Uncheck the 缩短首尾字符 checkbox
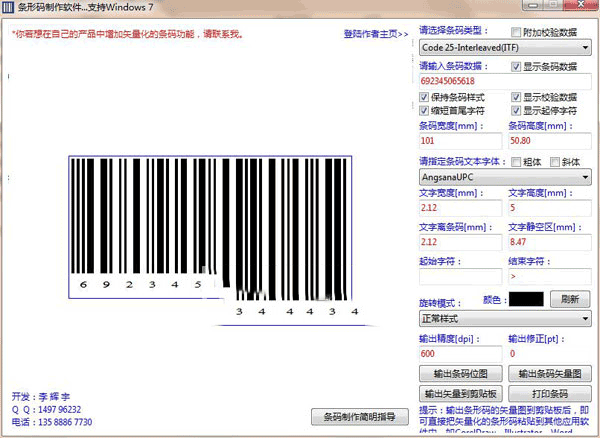Viewport: 600px width, 438px height. pyautogui.click(x=424, y=111)
